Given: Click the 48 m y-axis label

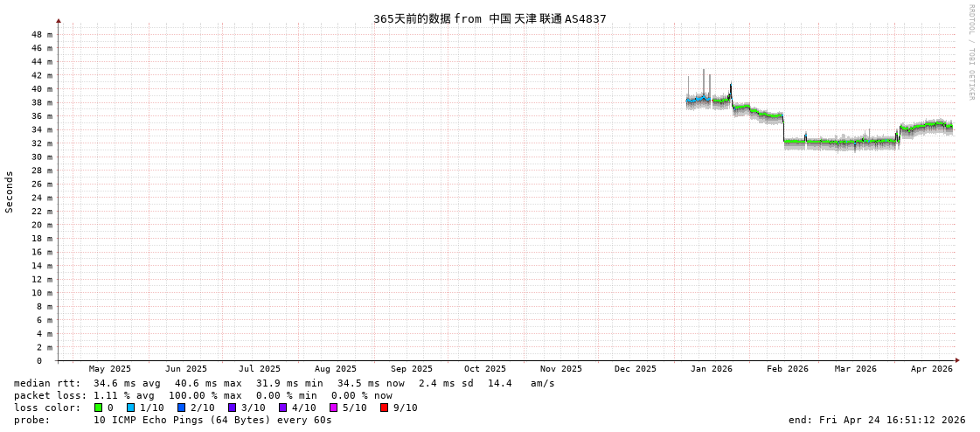Looking at the screenshot, I should [42, 35].
